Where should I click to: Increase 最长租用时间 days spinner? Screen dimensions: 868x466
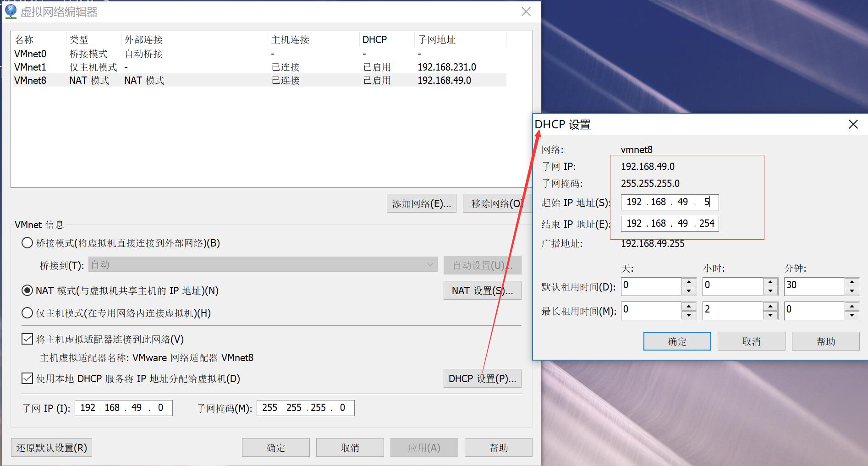pos(689,307)
